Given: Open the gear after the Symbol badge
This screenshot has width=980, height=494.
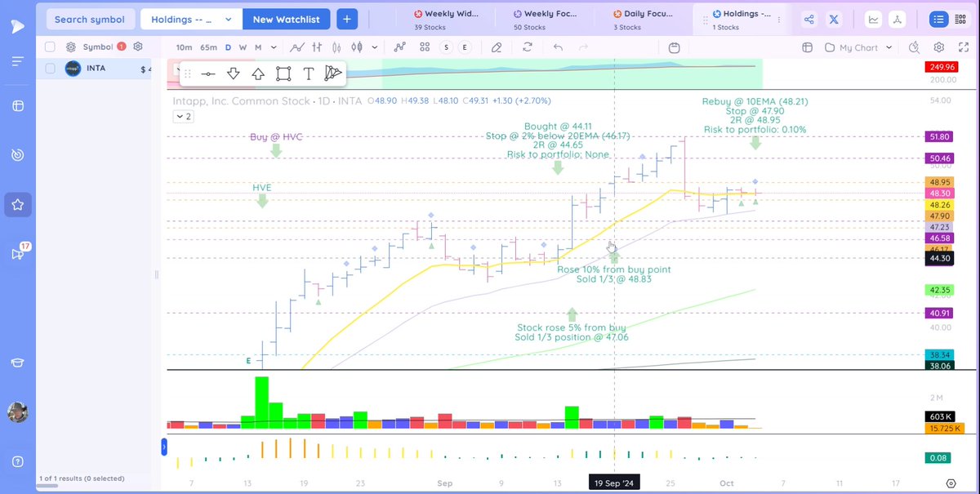Looking at the screenshot, I should point(138,47).
